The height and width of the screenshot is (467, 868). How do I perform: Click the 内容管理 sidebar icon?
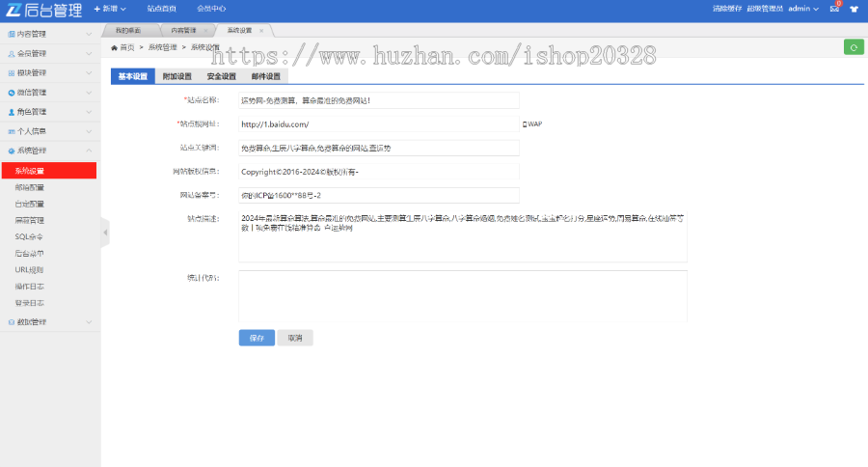tap(11, 35)
